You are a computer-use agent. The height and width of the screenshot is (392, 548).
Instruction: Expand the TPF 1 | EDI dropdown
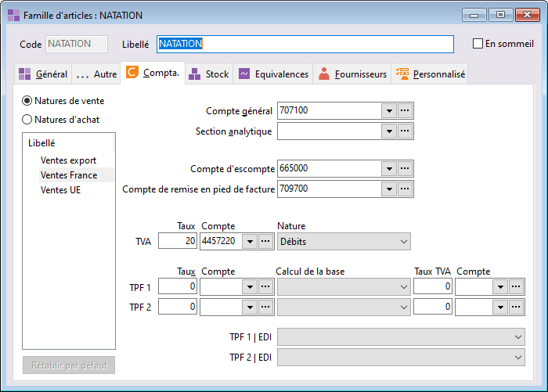[401, 337]
